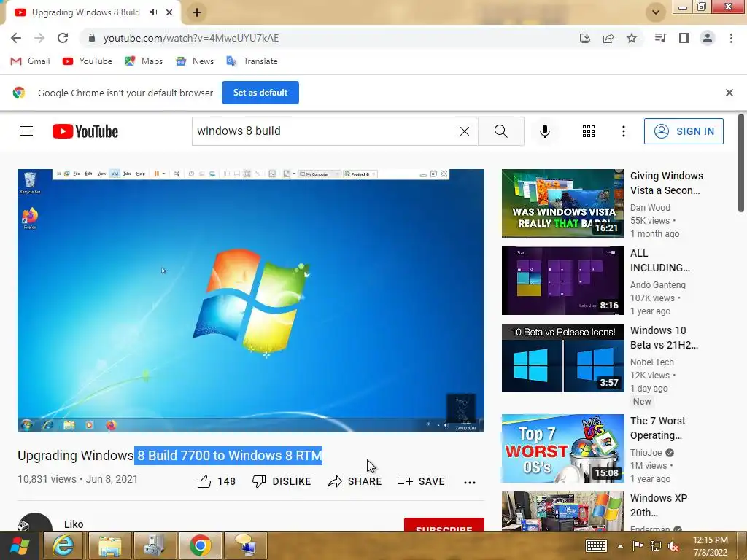Search with voice using the microphone
This screenshot has height=560, width=747.
click(x=545, y=131)
